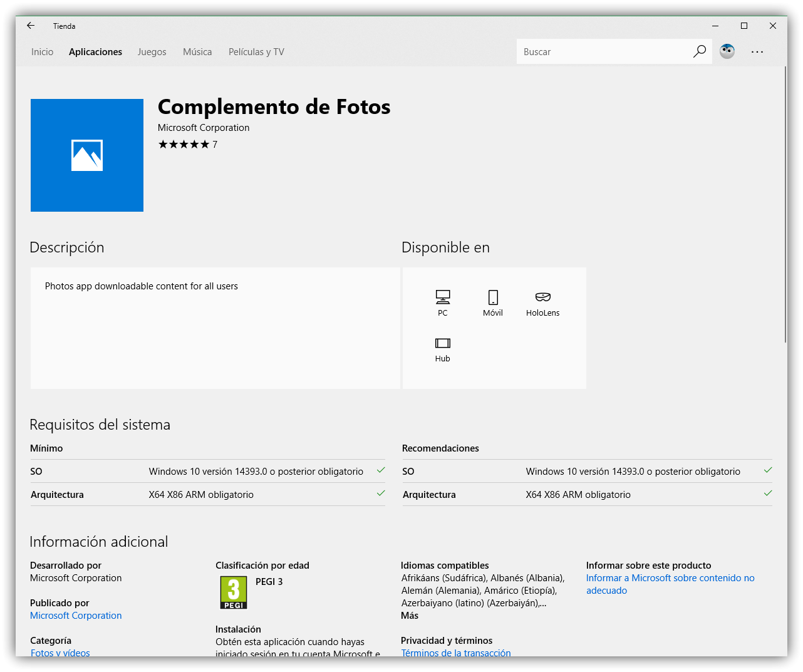Click the Complemento de Fotos title
Screen dimensions: 803x672
click(x=274, y=107)
